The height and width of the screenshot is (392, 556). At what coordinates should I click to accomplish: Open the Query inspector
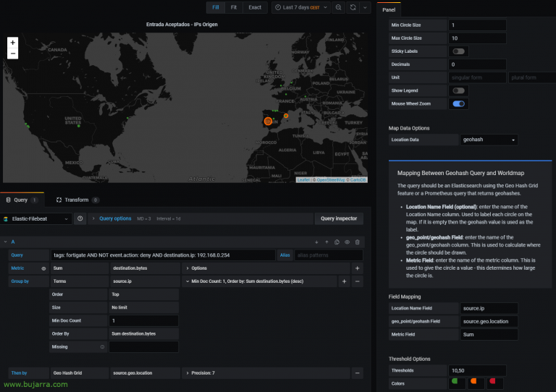click(339, 218)
